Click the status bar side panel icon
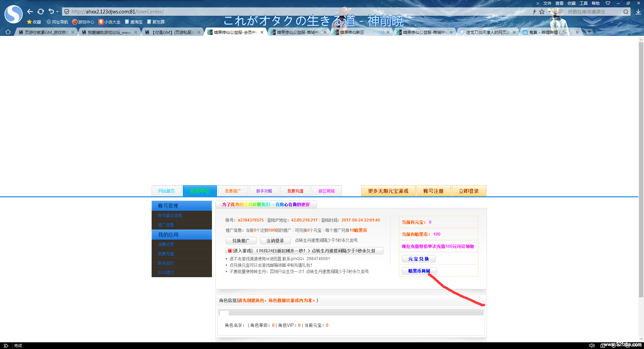Screen dimensions: 644x349 (6, 346)
